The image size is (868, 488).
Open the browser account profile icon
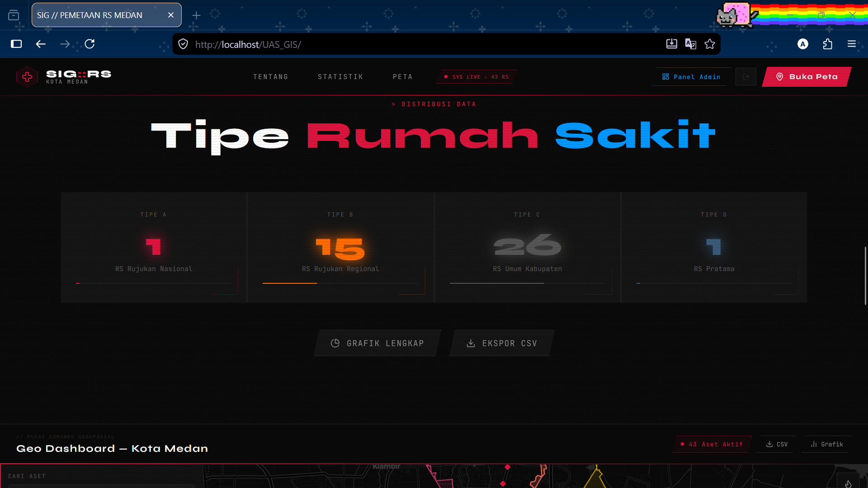tap(803, 44)
